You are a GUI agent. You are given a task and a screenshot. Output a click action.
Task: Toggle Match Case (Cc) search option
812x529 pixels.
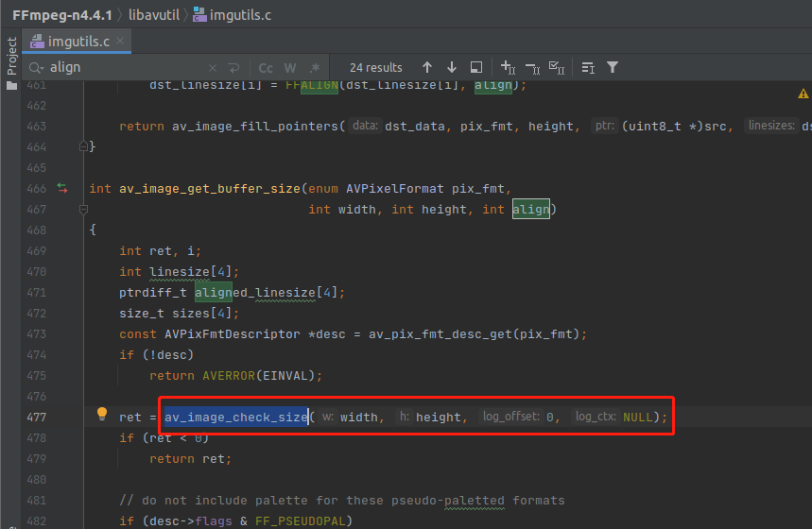pos(266,68)
